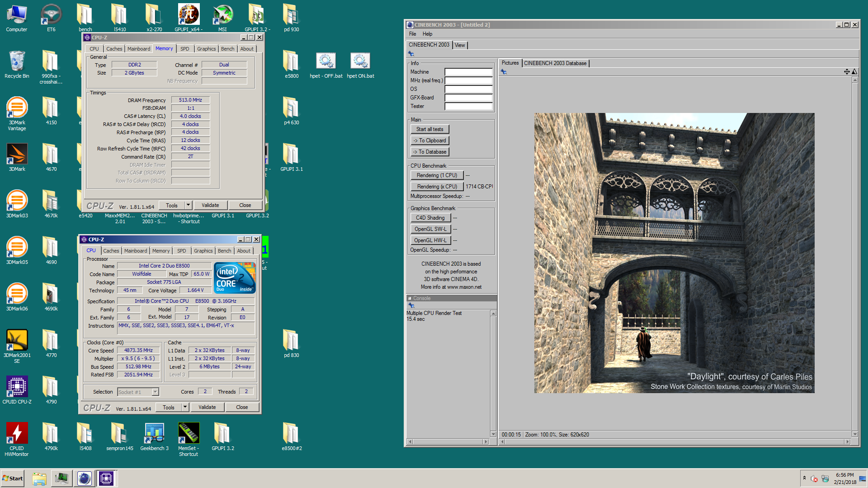Click Console panel scroll up arrow
This screenshot has height=488, width=868.
[x=493, y=314]
